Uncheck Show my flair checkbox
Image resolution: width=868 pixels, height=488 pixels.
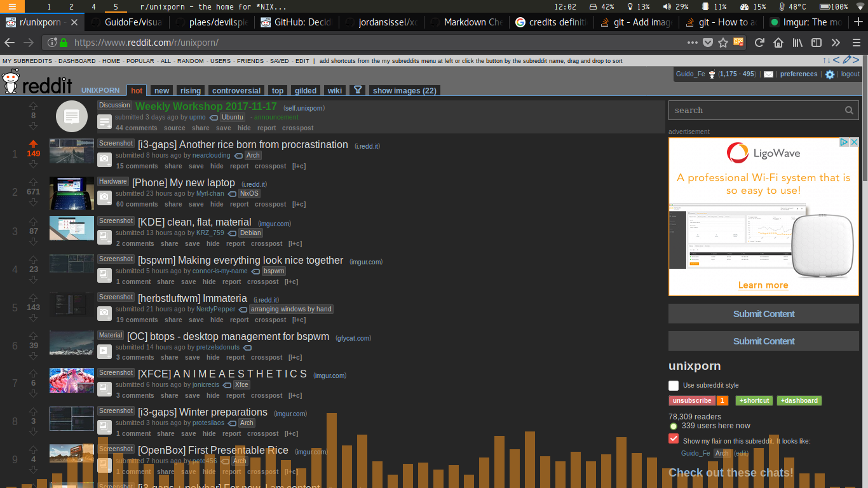tap(674, 438)
